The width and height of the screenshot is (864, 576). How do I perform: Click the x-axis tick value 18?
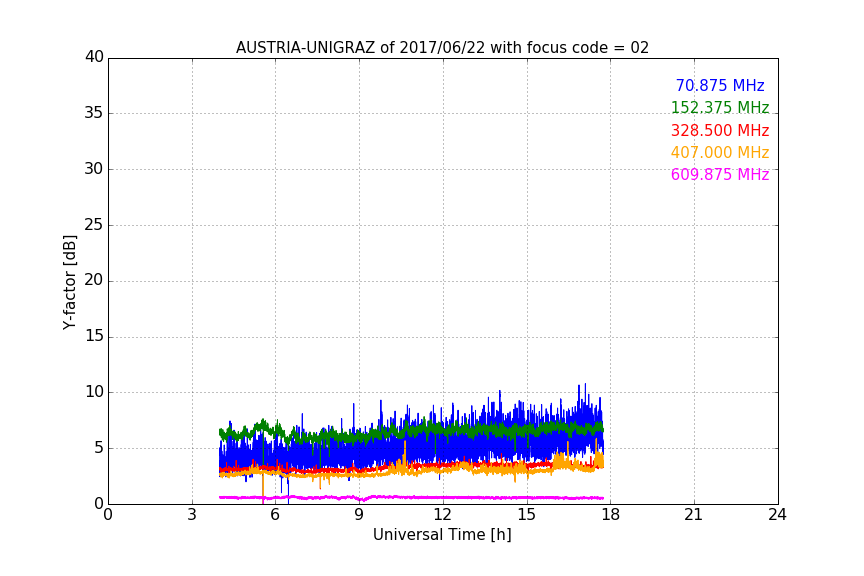click(610, 515)
